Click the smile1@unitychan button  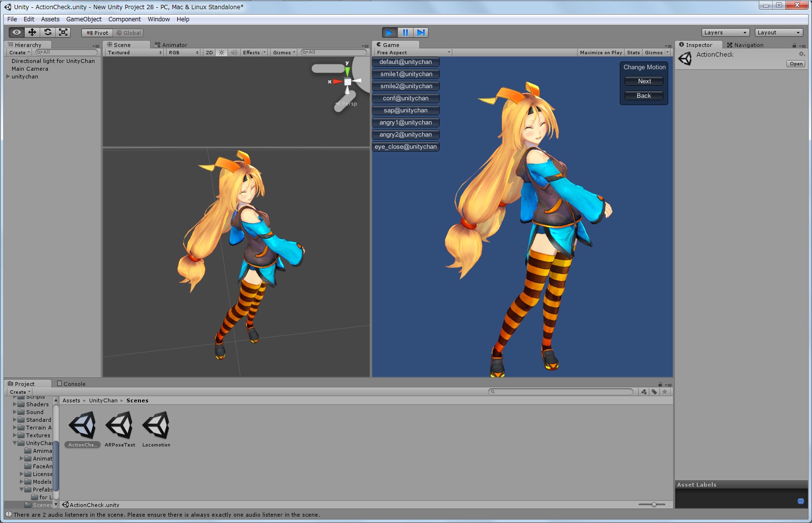point(406,74)
